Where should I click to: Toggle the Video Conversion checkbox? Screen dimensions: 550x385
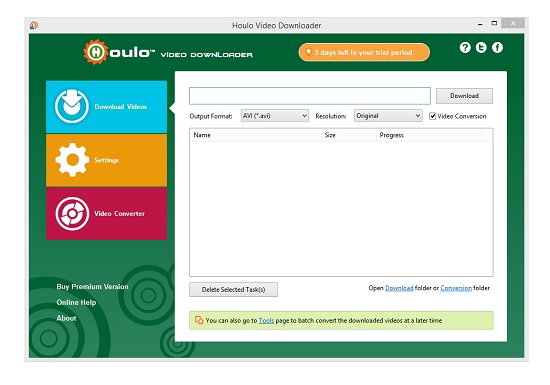click(432, 116)
